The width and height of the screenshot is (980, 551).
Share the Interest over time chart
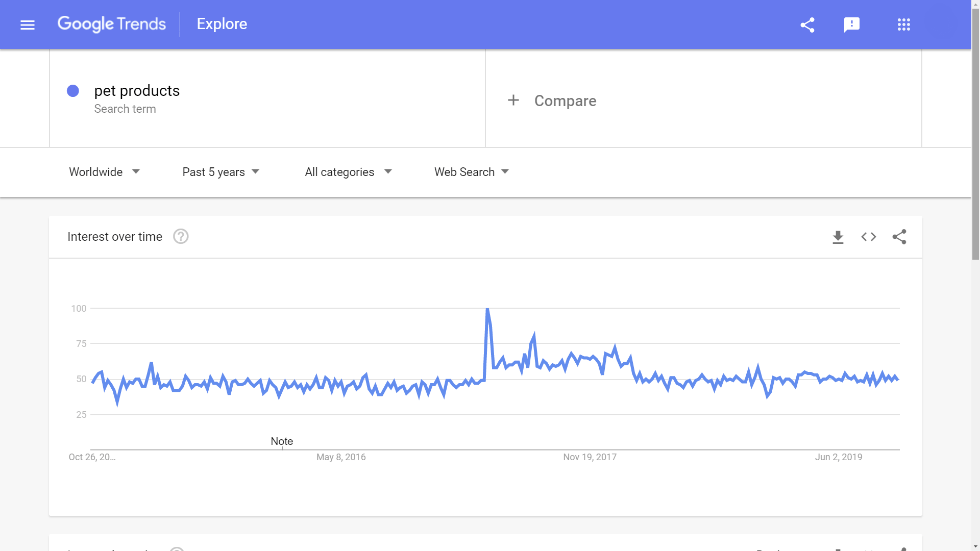point(899,237)
